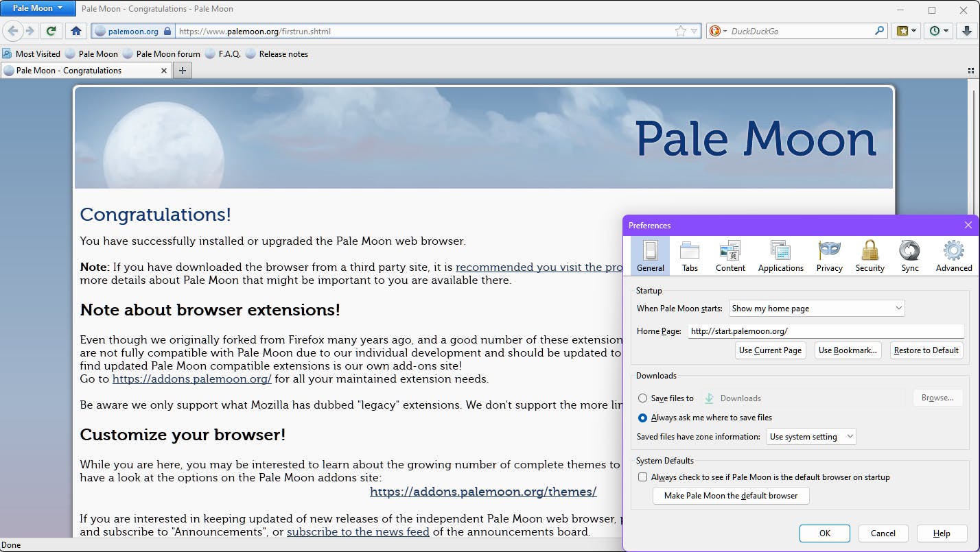This screenshot has height=552, width=980.
Task: Open the zone information "Use system setting" dropdown
Action: coord(811,437)
